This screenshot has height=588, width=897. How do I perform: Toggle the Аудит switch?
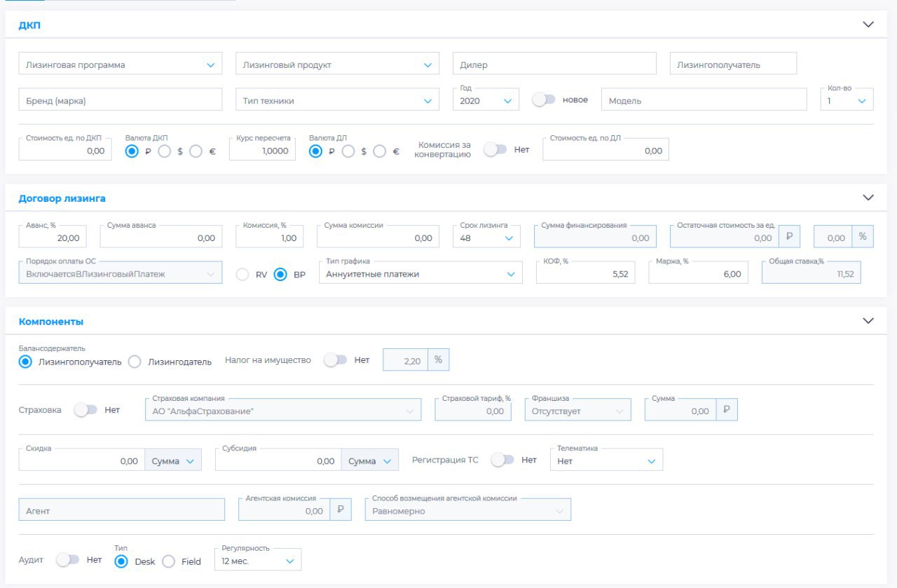pos(68,560)
